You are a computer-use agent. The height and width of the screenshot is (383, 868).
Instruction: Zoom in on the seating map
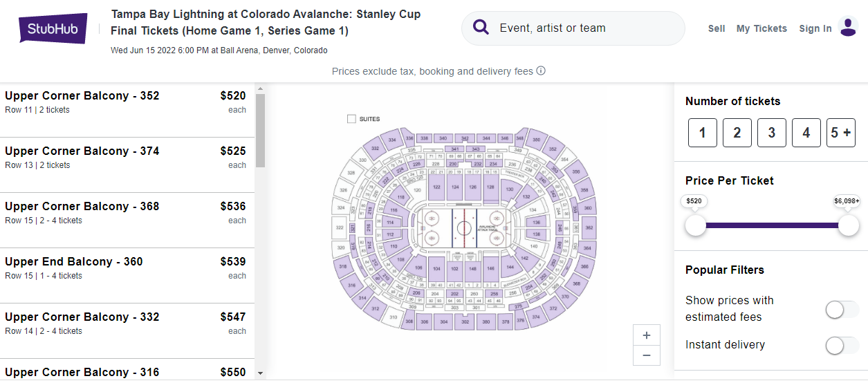(x=647, y=335)
